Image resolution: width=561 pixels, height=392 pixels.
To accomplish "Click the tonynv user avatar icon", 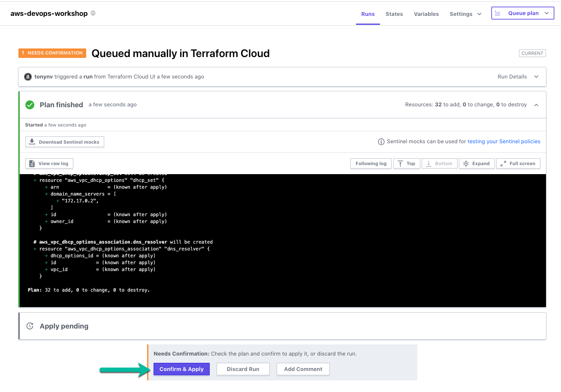I will pyautogui.click(x=28, y=77).
